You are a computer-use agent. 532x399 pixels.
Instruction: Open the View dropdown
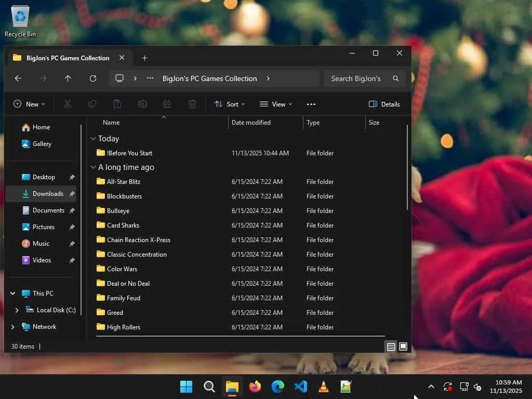(x=276, y=104)
